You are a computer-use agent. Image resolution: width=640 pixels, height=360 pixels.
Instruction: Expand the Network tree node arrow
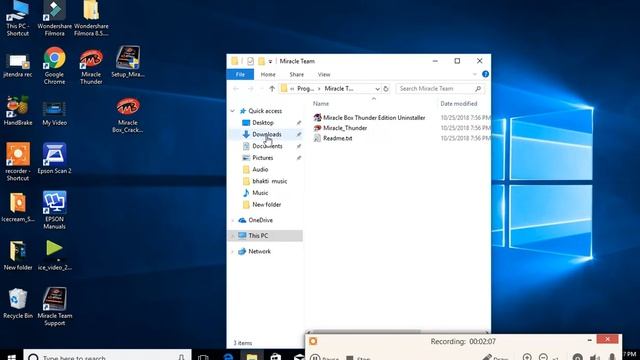pyautogui.click(x=233, y=251)
